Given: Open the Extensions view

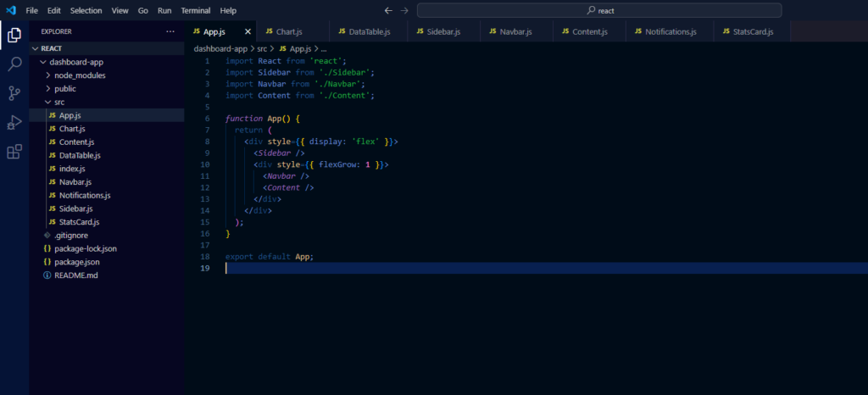Looking at the screenshot, I should pos(14,152).
